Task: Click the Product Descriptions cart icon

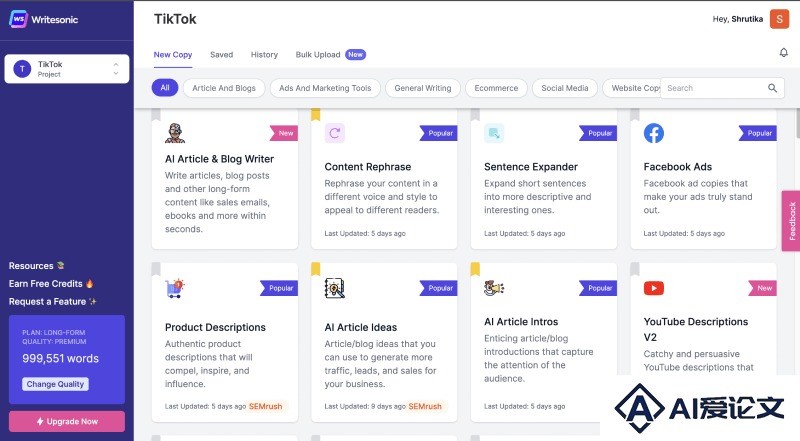Action: point(175,288)
